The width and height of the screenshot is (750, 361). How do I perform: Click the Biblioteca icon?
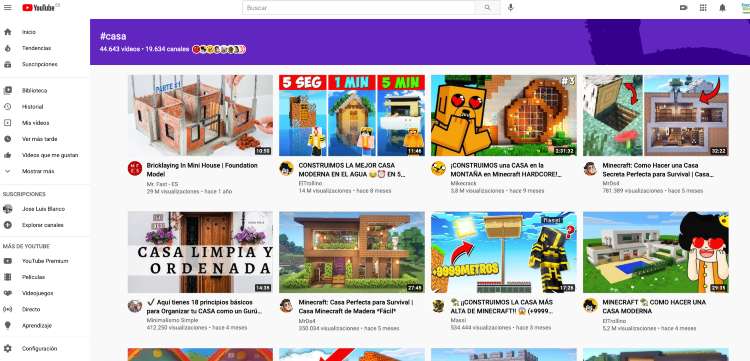8,90
